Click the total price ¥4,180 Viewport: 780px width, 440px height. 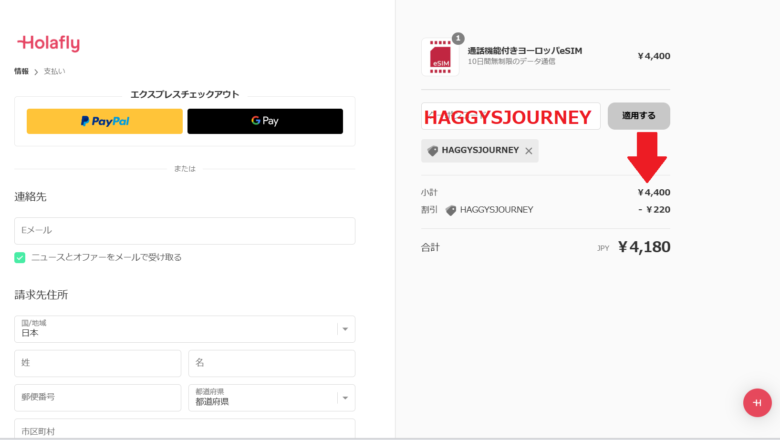tap(644, 247)
